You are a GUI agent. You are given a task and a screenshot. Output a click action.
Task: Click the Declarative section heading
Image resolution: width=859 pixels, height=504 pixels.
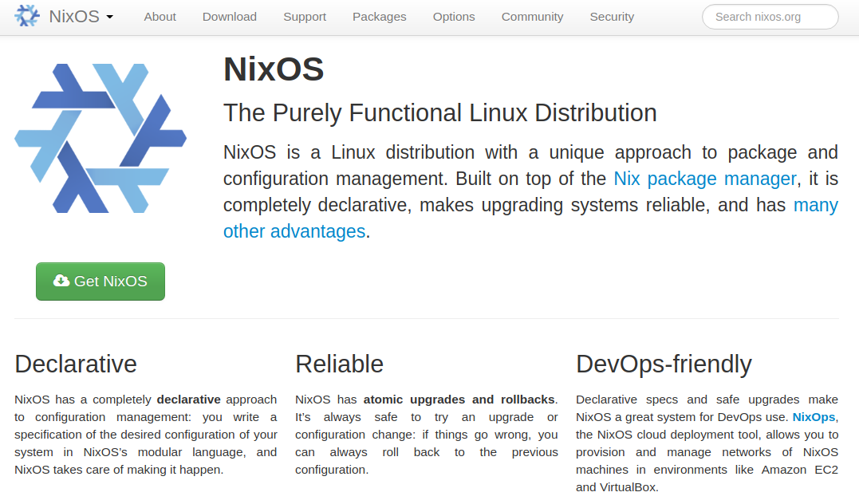click(x=76, y=364)
